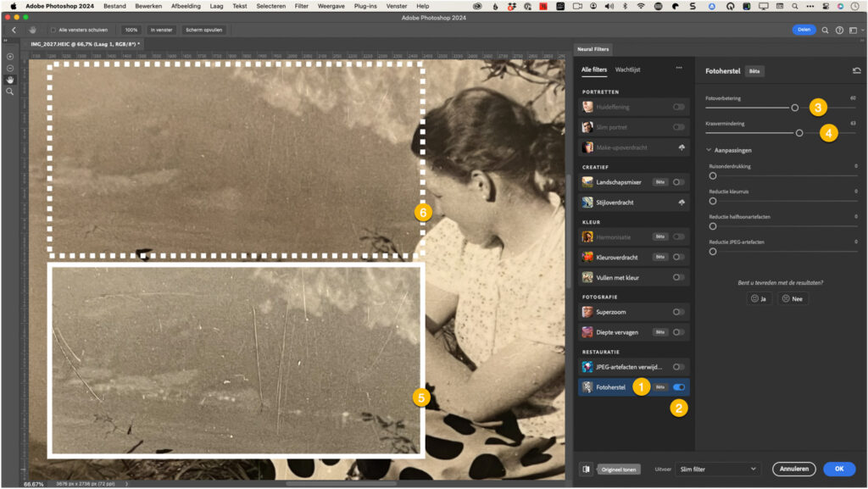Enable JPEG-artefacten verwijderen toggle
Screen dimensions: 868x489
(x=679, y=367)
